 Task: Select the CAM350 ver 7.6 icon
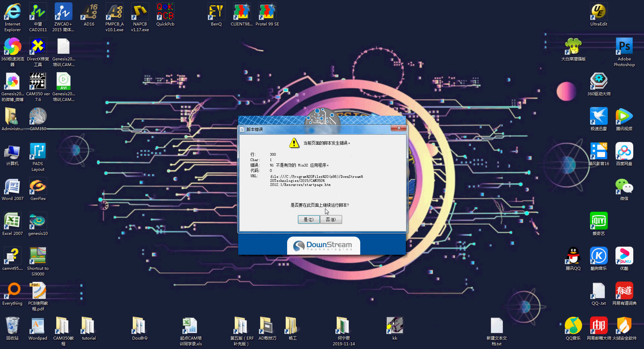tap(37, 81)
